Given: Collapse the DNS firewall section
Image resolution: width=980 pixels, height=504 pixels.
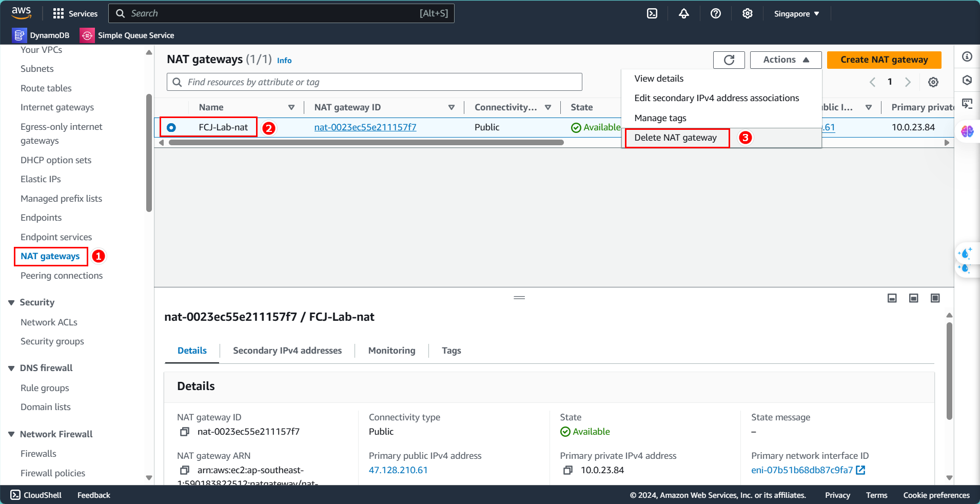Looking at the screenshot, I should [11, 369].
